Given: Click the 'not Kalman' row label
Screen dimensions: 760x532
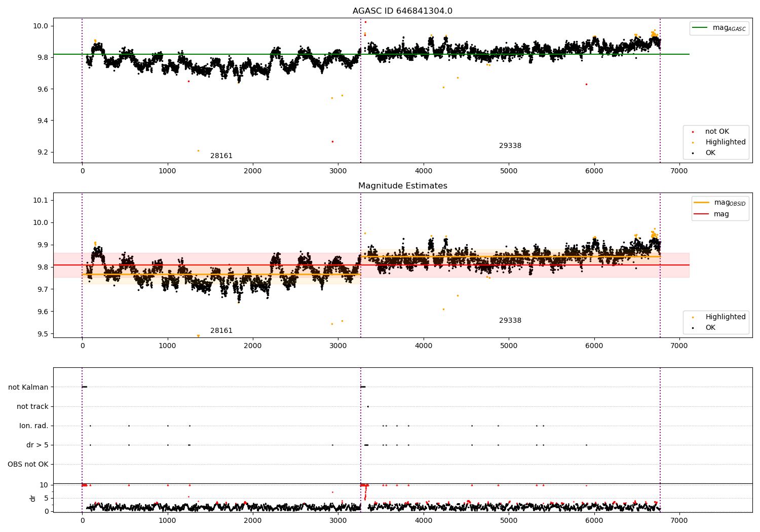Looking at the screenshot, I should pyautogui.click(x=28, y=387).
